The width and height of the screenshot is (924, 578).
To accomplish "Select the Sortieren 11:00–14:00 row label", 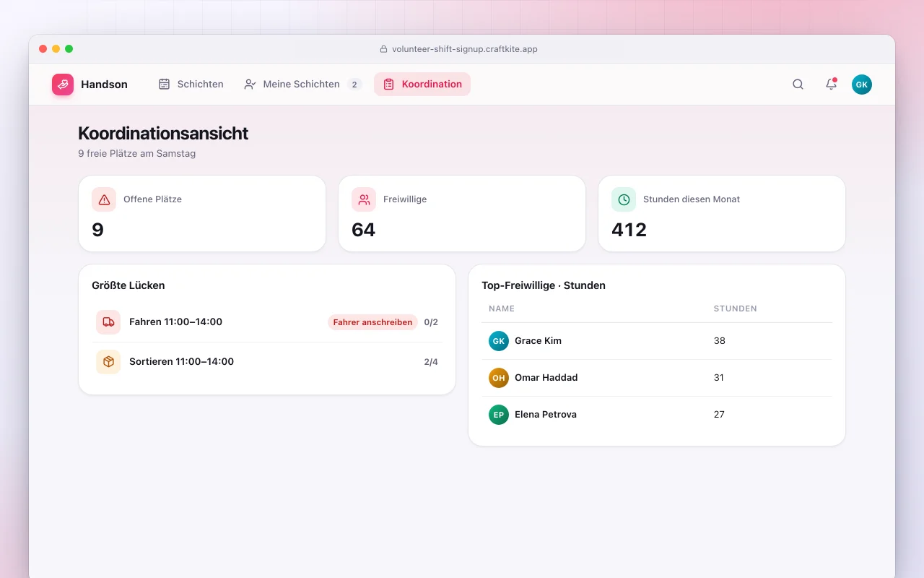I will (x=181, y=362).
